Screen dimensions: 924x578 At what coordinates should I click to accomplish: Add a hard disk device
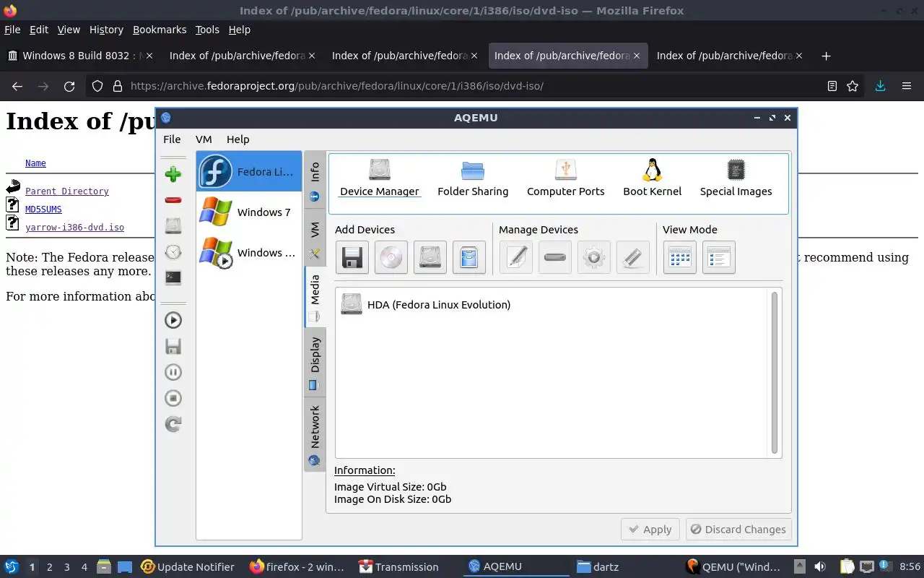click(430, 257)
